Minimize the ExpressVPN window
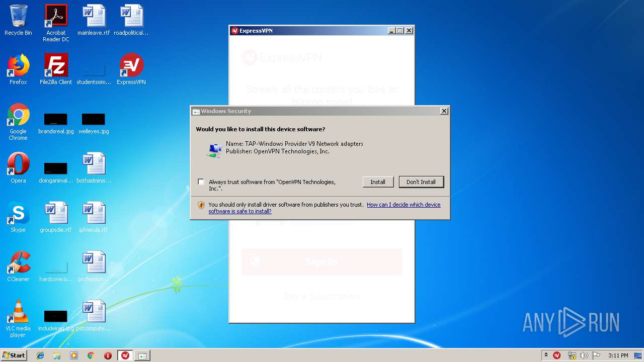Screen dimensions: 644x362 point(391,31)
